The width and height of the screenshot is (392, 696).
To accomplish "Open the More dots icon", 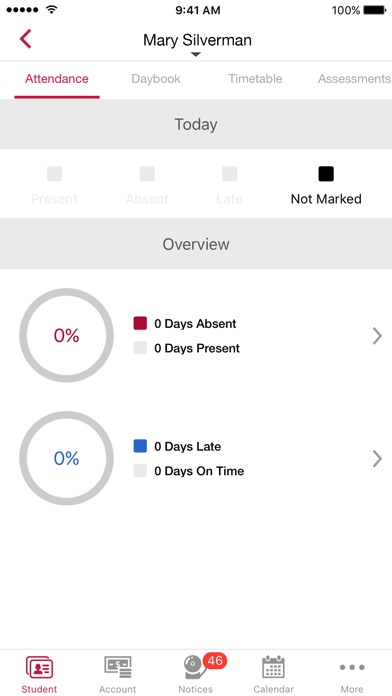I will [x=352, y=667].
